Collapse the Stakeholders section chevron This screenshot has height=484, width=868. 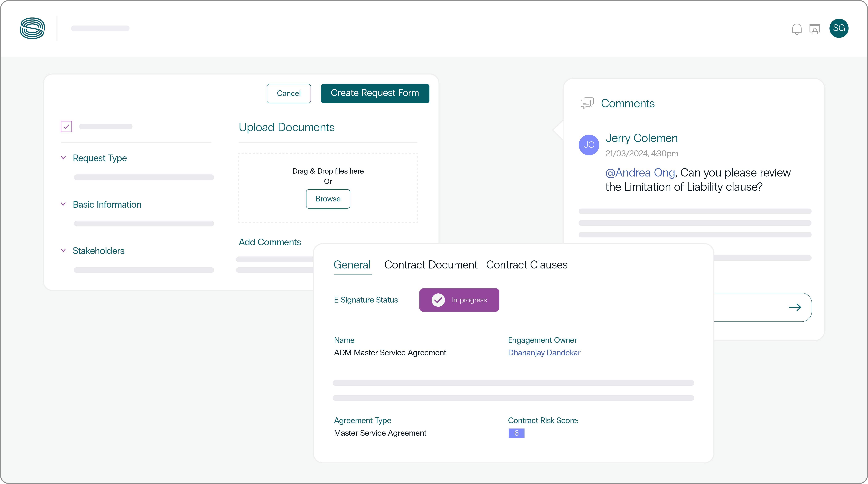tap(63, 251)
